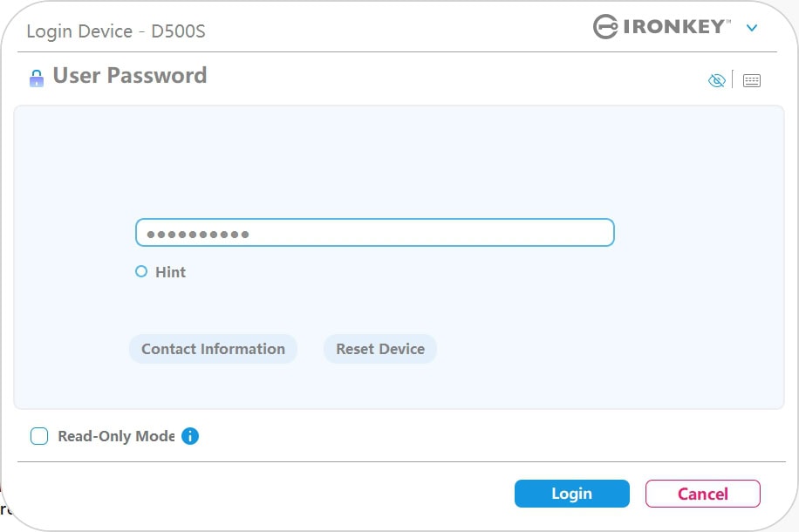Select the Hint radio button
The image size is (799, 532).
[141, 272]
